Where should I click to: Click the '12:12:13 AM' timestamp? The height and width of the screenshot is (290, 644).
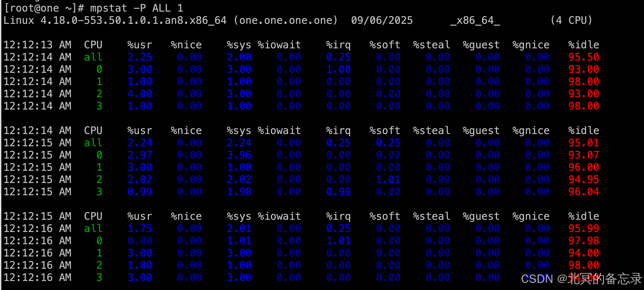click(37, 45)
